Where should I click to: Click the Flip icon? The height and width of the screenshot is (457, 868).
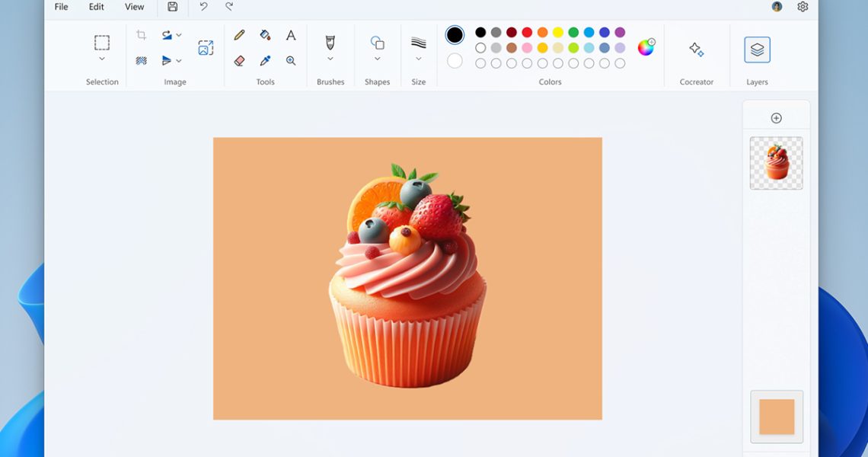[x=167, y=60]
